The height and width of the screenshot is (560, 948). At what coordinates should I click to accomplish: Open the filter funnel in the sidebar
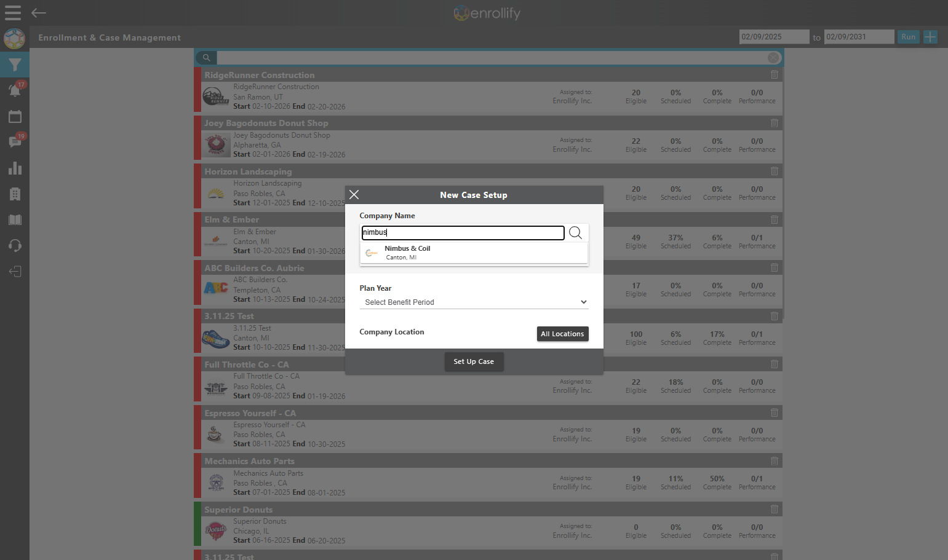[x=15, y=65]
